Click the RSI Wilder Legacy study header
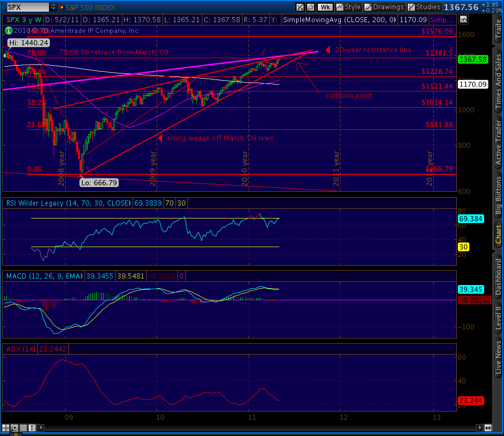The height and width of the screenshot is (436, 504). coord(68,203)
